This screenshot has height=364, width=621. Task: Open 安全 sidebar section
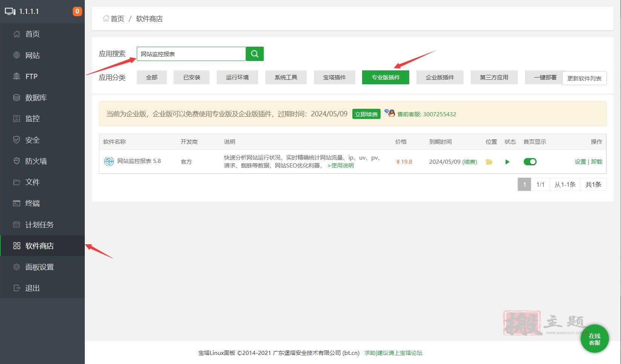coord(42,140)
